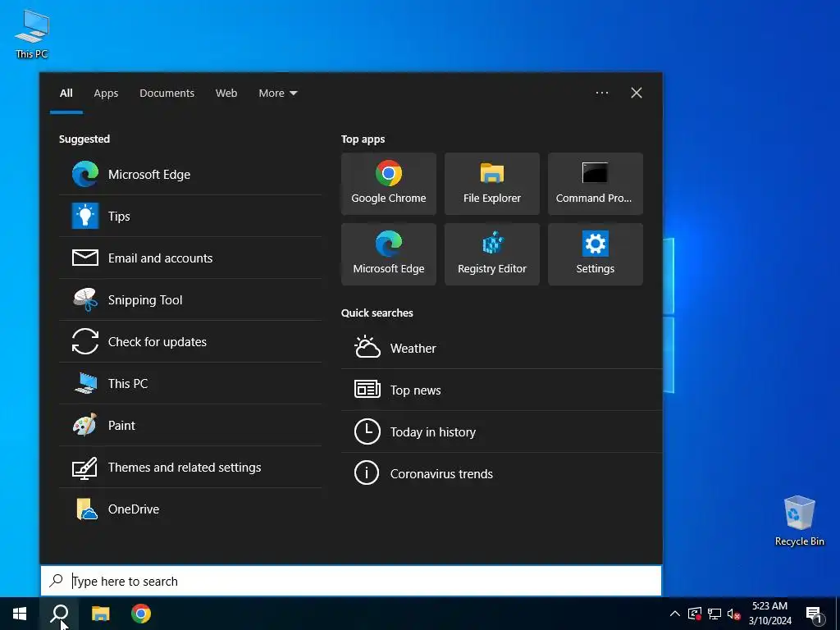Open Settings gear tile in Top apps
Screen dimensions: 840x630
pyautogui.click(x=596, y=254)
